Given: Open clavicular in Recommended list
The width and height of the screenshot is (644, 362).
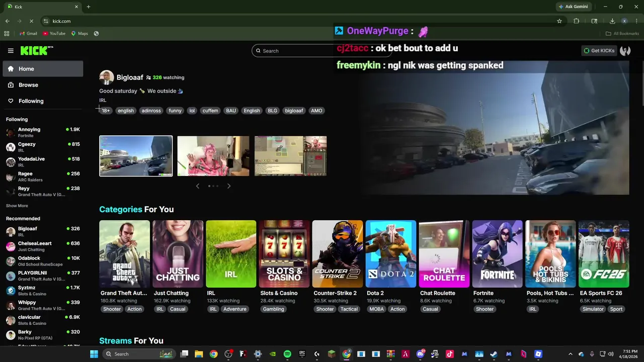Looking at the screenshot, I should (43, 320).
